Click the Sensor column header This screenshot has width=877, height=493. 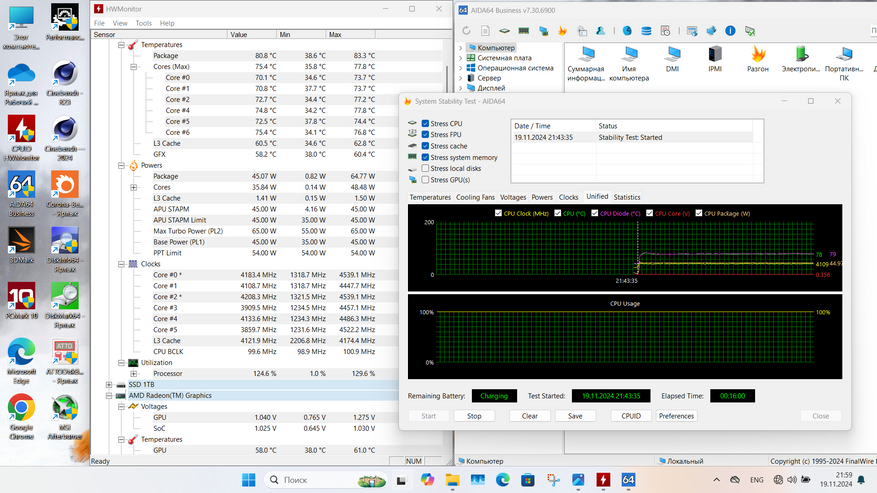(x=159, y=34)
